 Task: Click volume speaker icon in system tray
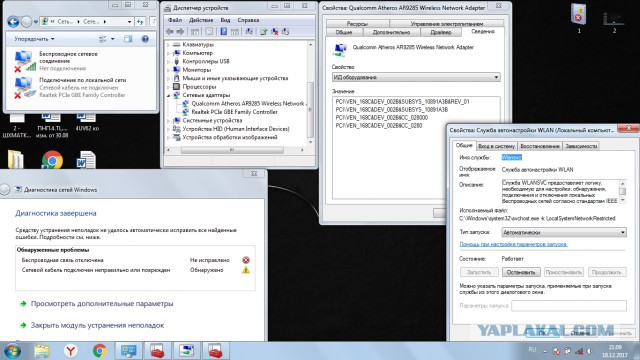pos(590,351)
